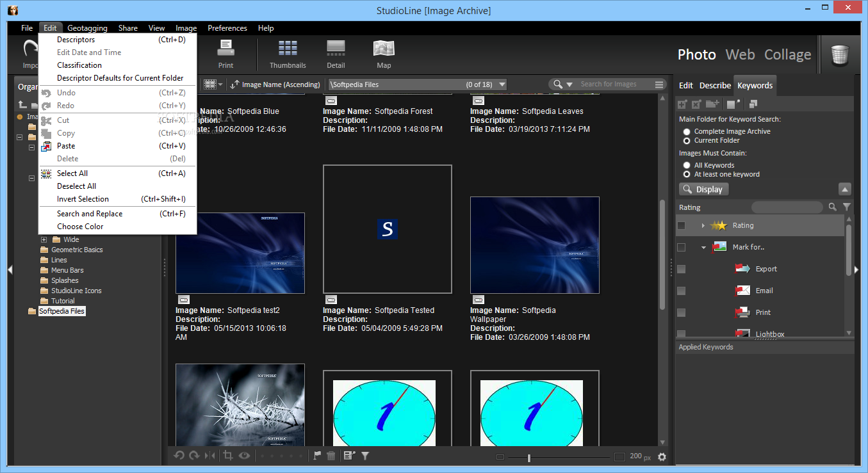Click the remove keyword icon
The width and height of the screenshot is (868, 473).
[696, 104]
